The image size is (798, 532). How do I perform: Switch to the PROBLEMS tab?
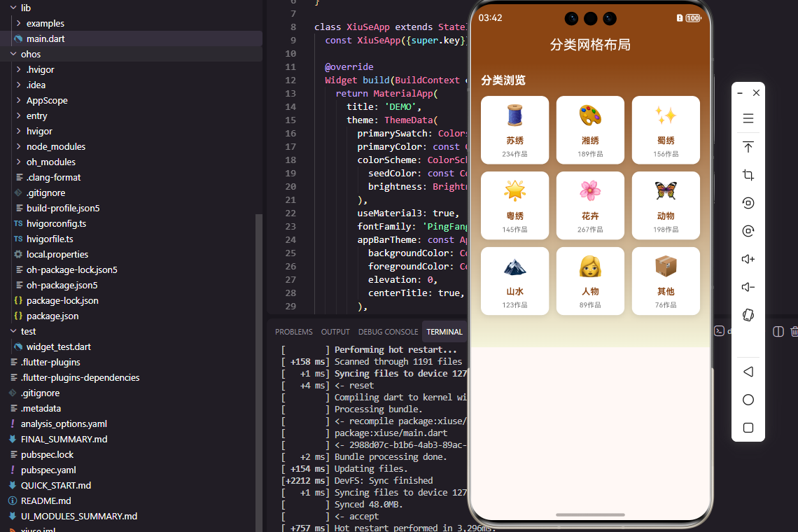(293, 331)
